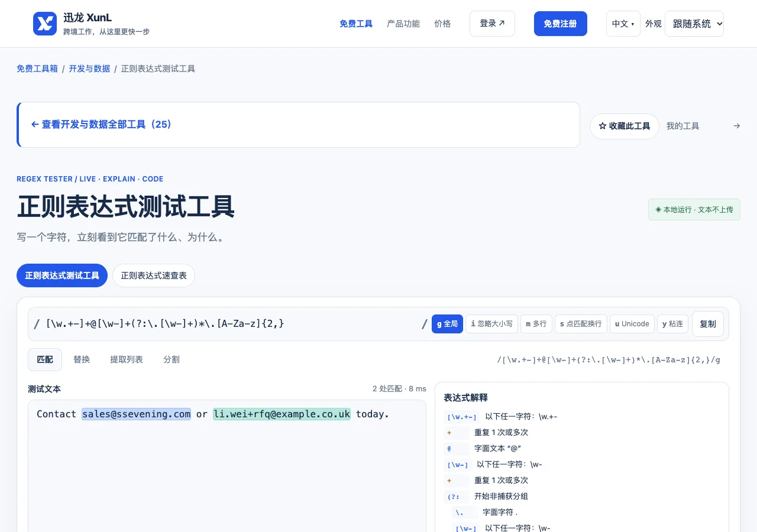This screenshot has width=757, height=532.
Task: Go to 开发与数据 breadcrumb
Action: click(89, 69)
